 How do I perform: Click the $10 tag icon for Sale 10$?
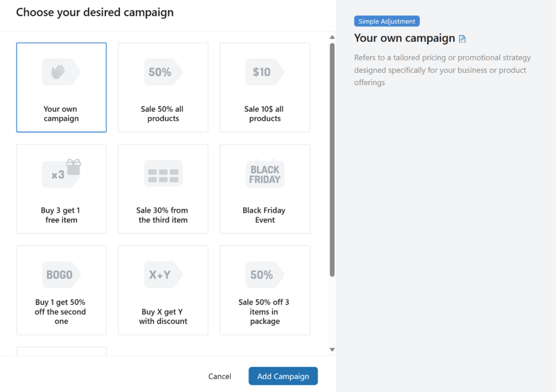pos(264,71)
